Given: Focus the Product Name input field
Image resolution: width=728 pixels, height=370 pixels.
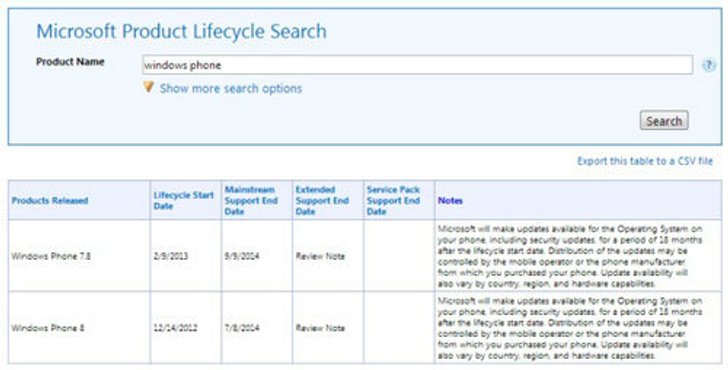Looking at the screenshot, I should click(x=417, y=65).
